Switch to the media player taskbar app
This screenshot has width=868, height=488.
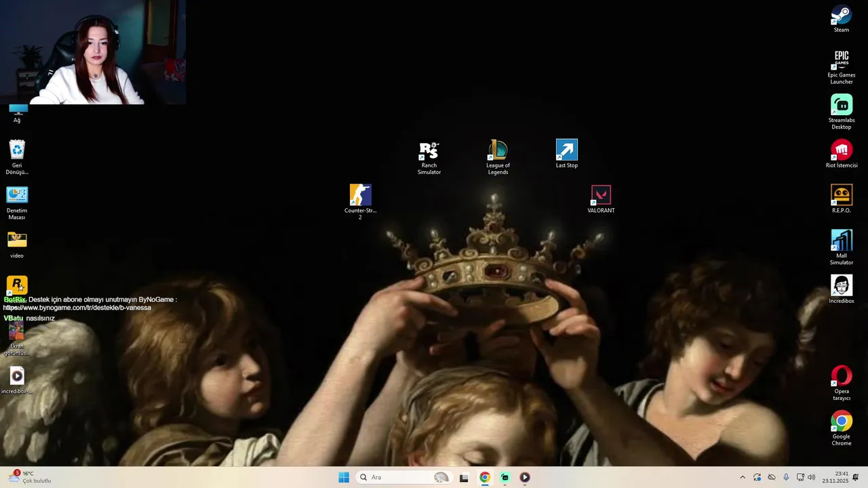[x=525, y=477]
